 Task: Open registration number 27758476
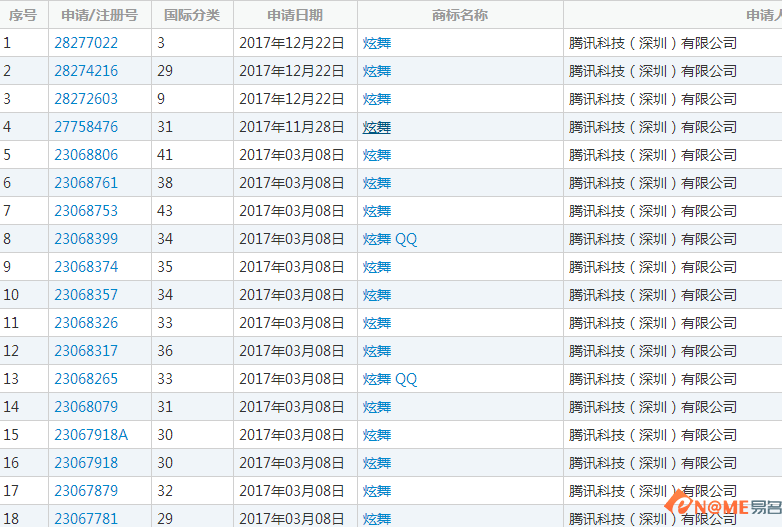(86, 127)
